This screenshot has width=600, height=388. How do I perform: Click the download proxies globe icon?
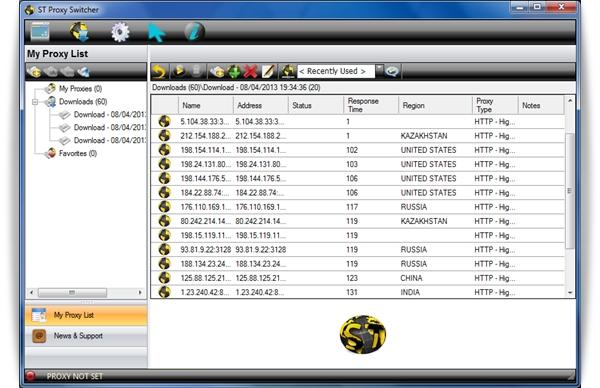(80, 32)
